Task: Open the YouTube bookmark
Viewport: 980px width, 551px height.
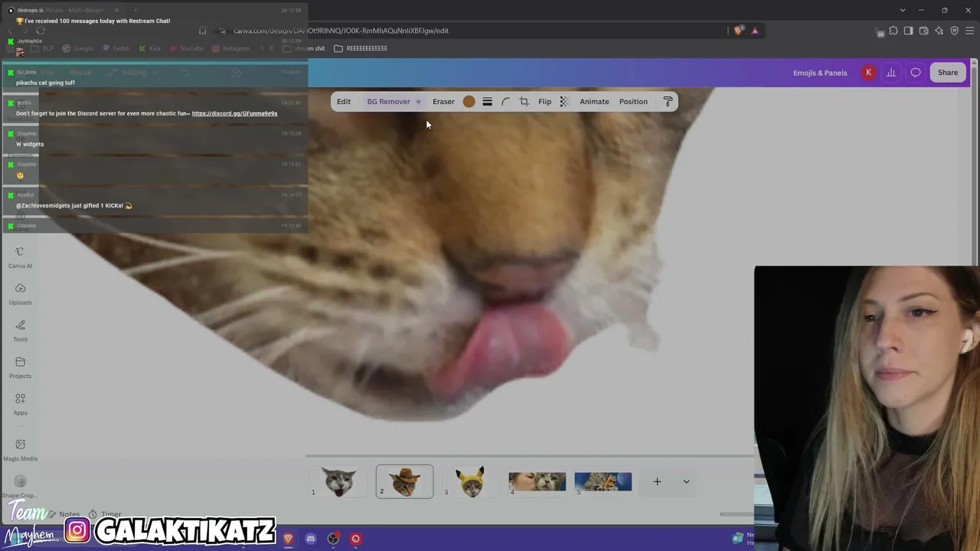Action: tap(186, 48)
